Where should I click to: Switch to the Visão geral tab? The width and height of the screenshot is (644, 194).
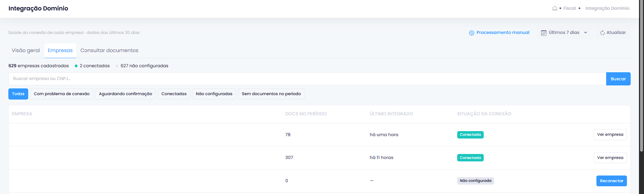click(x=26, y=50)
